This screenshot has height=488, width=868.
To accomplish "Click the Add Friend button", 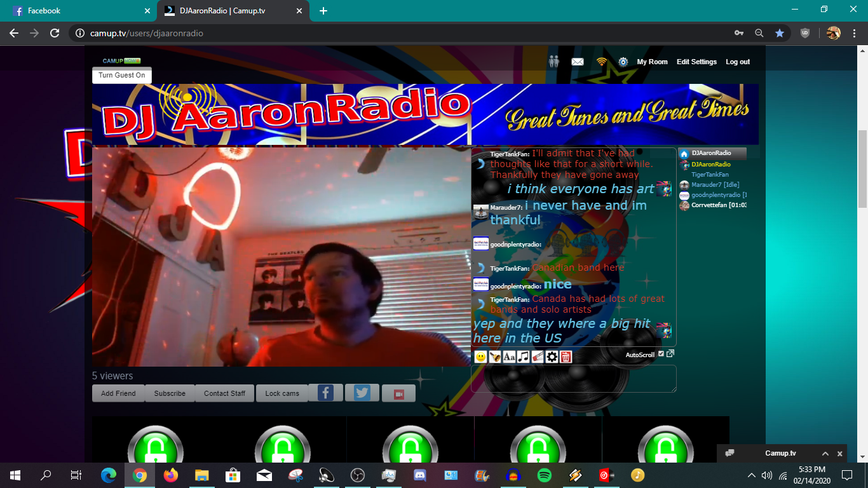I will coord(118,393).
